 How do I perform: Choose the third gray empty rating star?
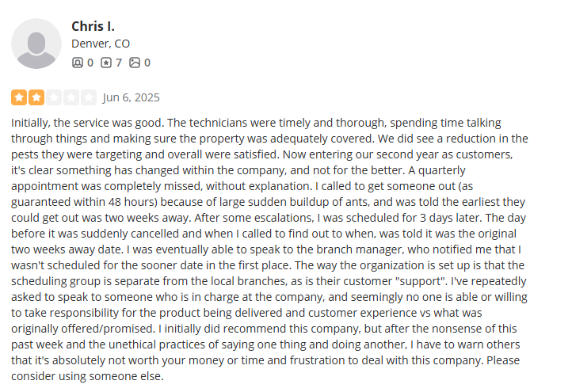54,97
